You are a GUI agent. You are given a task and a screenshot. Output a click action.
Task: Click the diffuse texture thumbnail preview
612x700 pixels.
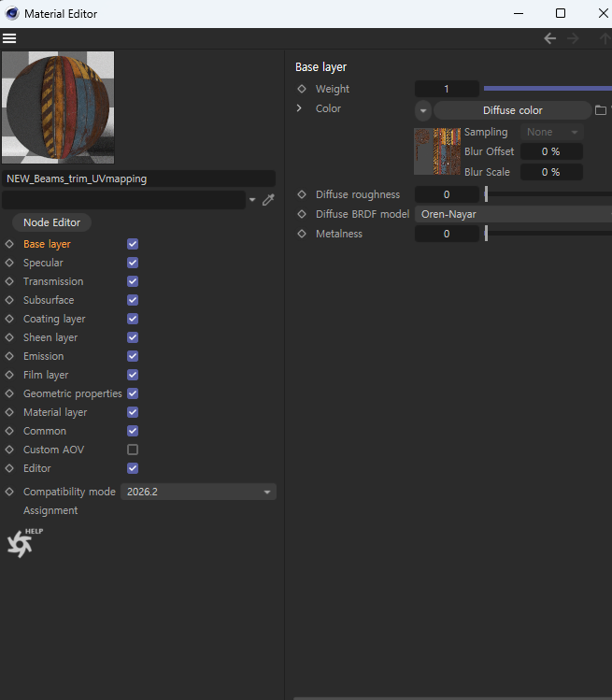point(437,151)
